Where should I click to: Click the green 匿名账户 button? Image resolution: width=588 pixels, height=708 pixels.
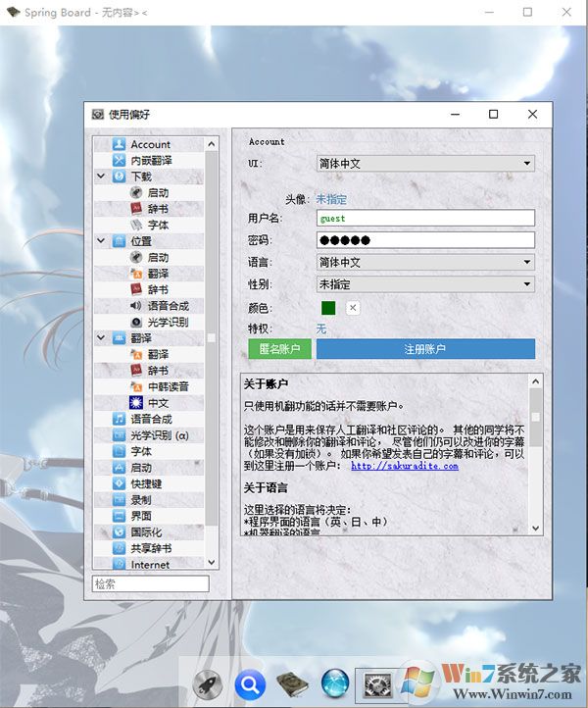[x=279, y=348]
